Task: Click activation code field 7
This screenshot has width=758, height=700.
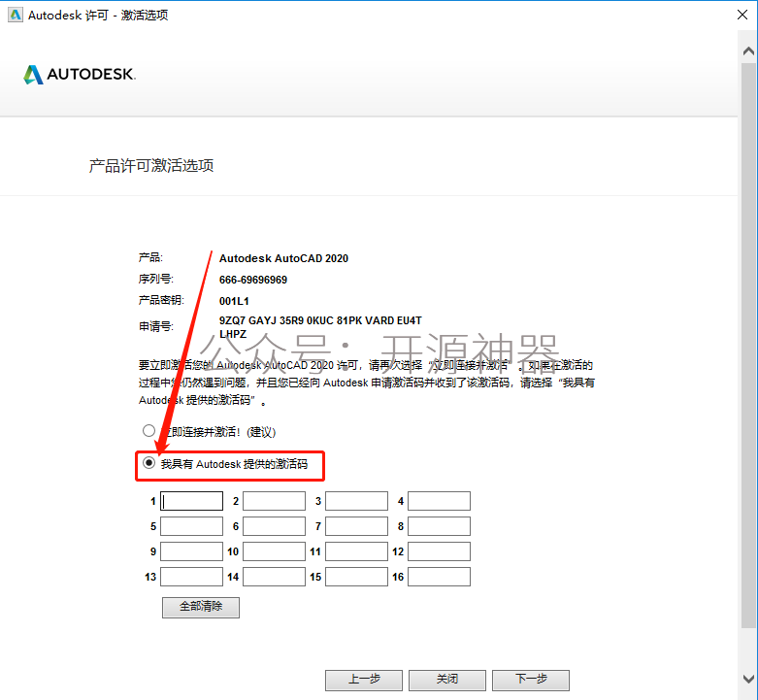Action: 357,526
